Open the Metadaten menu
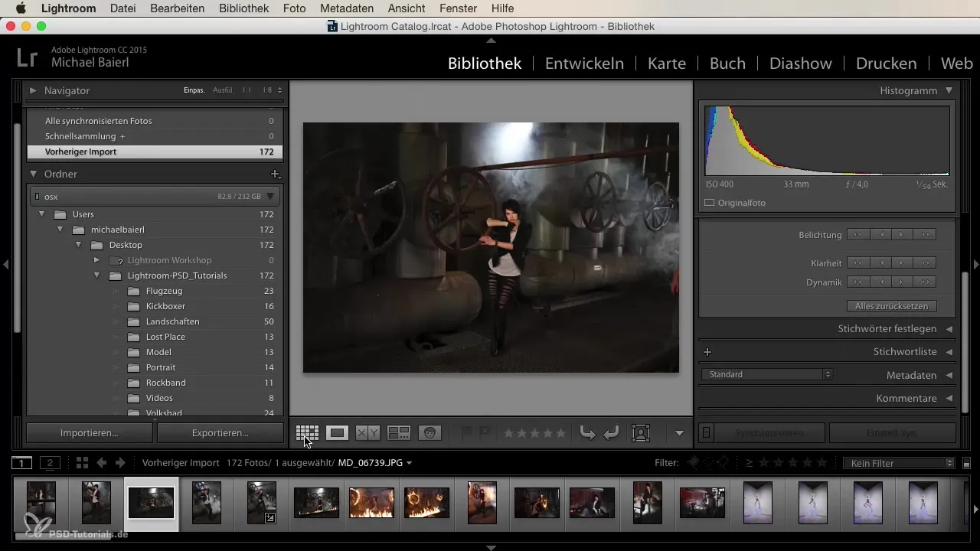This screenshot has width=980, height=551. pyautogui.click(x=347, y=8)
